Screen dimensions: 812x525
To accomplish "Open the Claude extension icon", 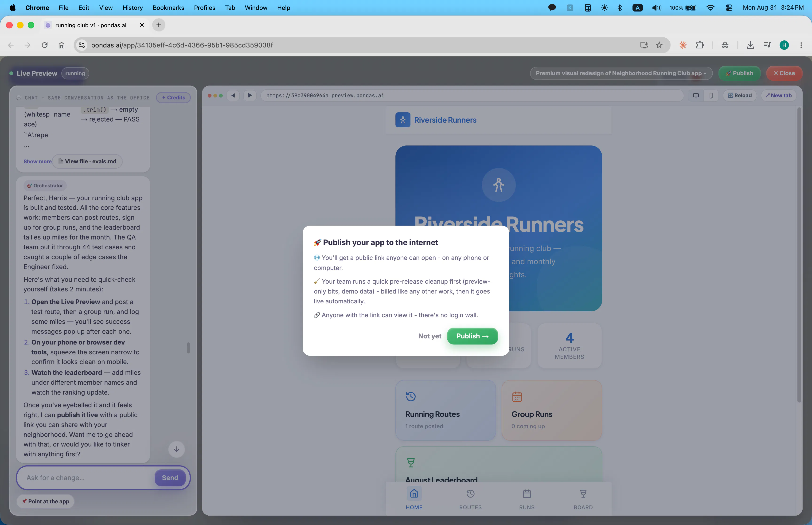I will [683, 45].
